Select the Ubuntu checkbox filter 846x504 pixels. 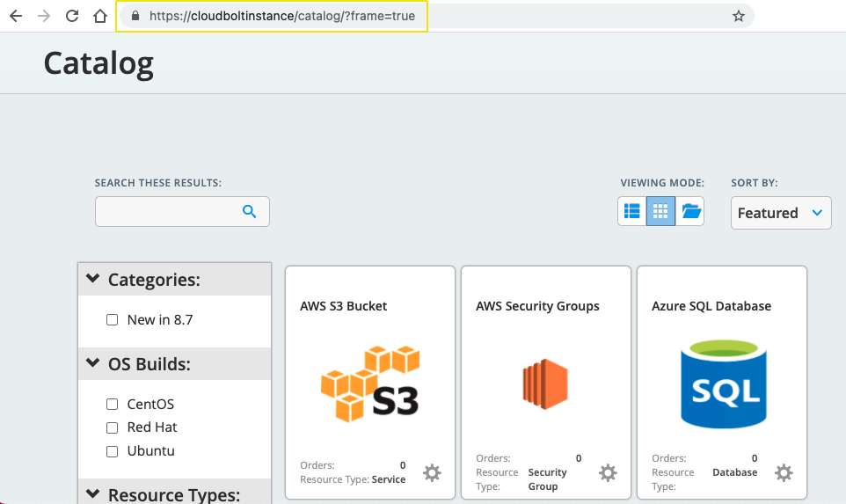pyautogui.click(x=112, y=451)
